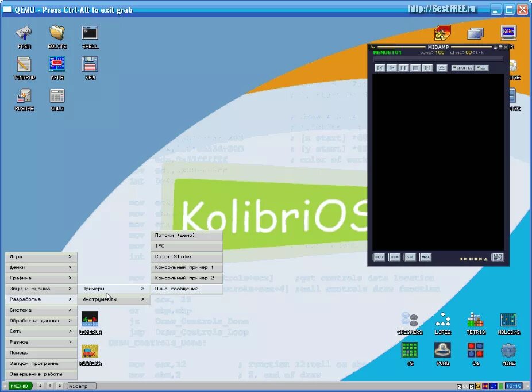The image size is (532, 392).
Task: Expand the Обработка данных submenu
Action: coord(41,321)
